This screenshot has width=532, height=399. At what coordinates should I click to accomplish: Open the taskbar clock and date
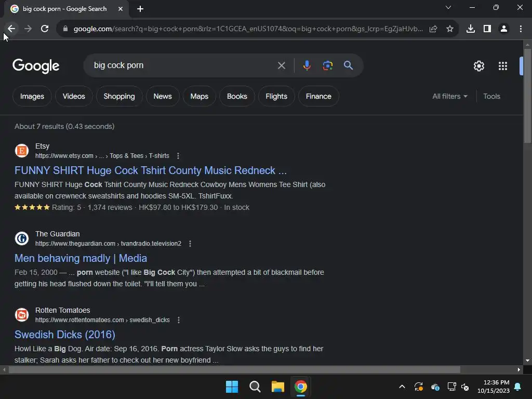click(x=494, y=387)
